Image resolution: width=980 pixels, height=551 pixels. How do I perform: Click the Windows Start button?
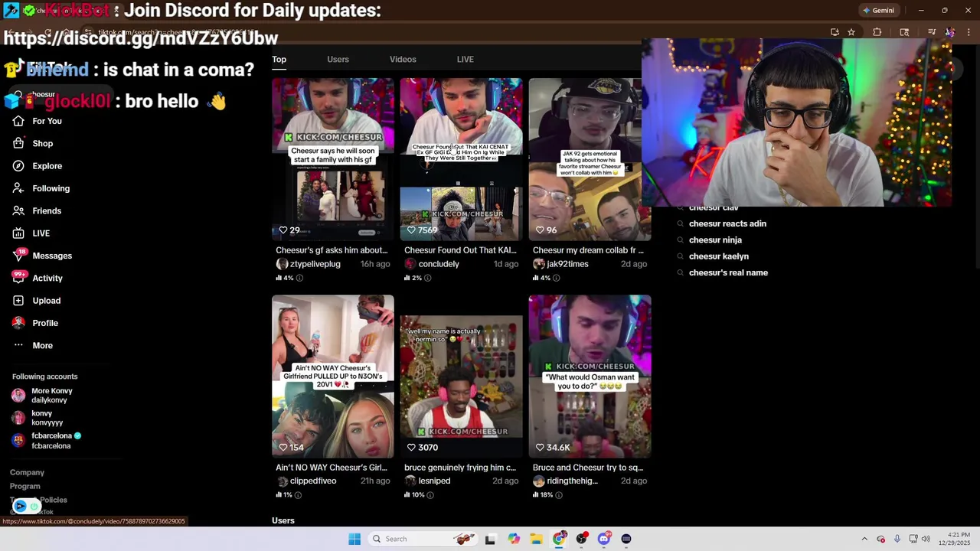(x=354, y=539)
